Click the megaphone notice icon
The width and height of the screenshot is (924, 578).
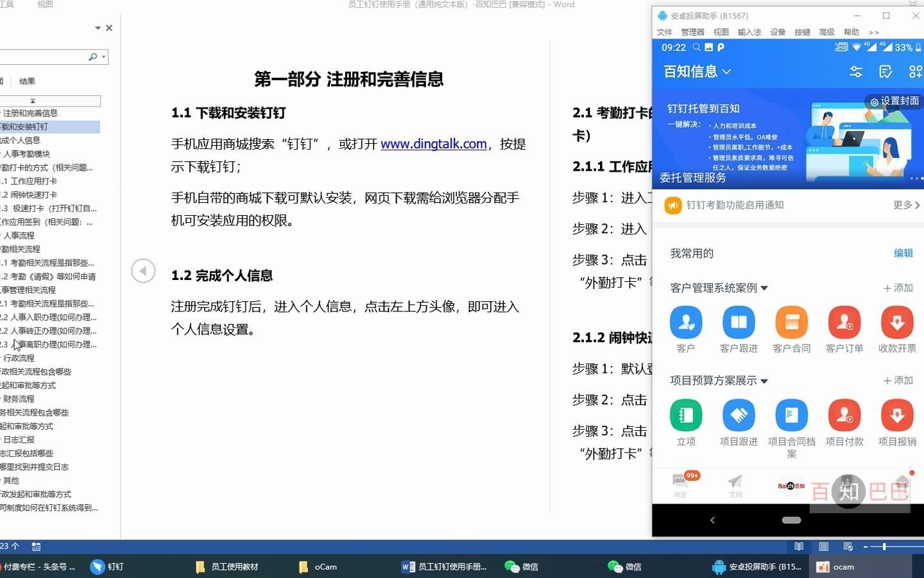click(672, 206)
